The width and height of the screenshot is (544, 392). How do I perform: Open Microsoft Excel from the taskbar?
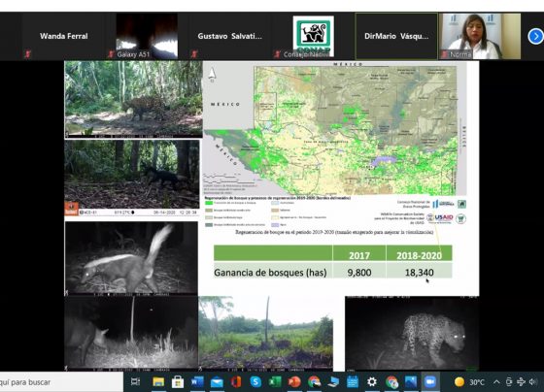(275, 382)
